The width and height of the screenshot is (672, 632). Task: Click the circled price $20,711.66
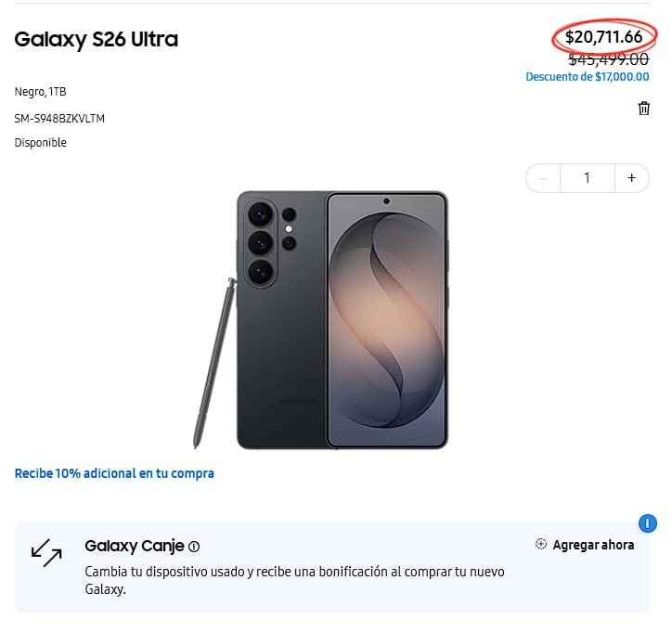click(x=603, y=37)
